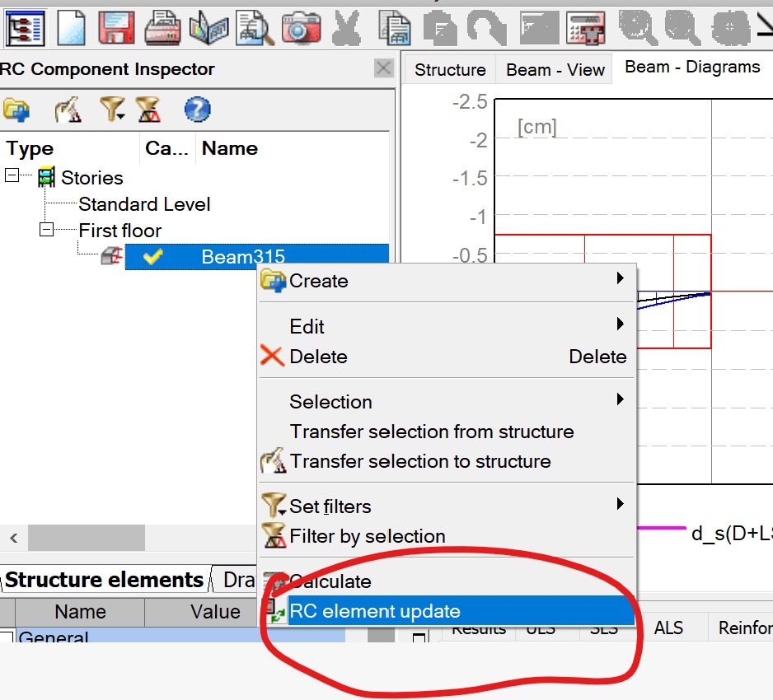The image size is (773, 700).
Task: Open the calculator tool in the toolbar
Action: [x=585, y=28]
